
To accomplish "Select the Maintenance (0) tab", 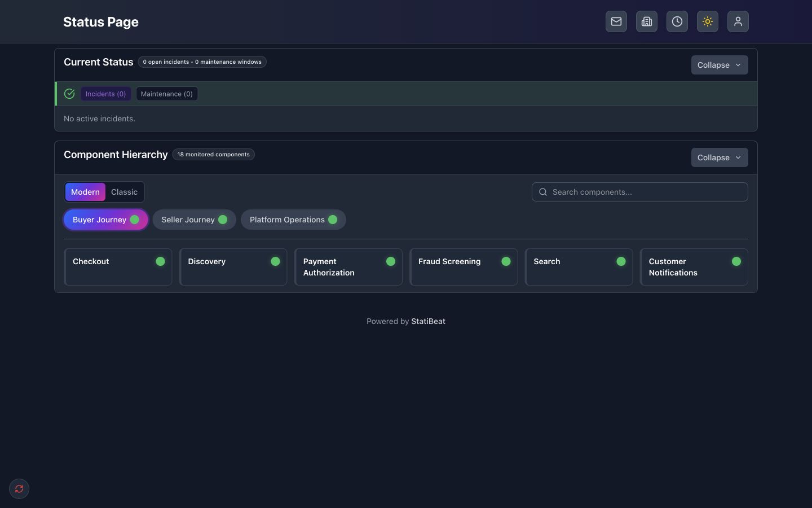I will 167,94.
